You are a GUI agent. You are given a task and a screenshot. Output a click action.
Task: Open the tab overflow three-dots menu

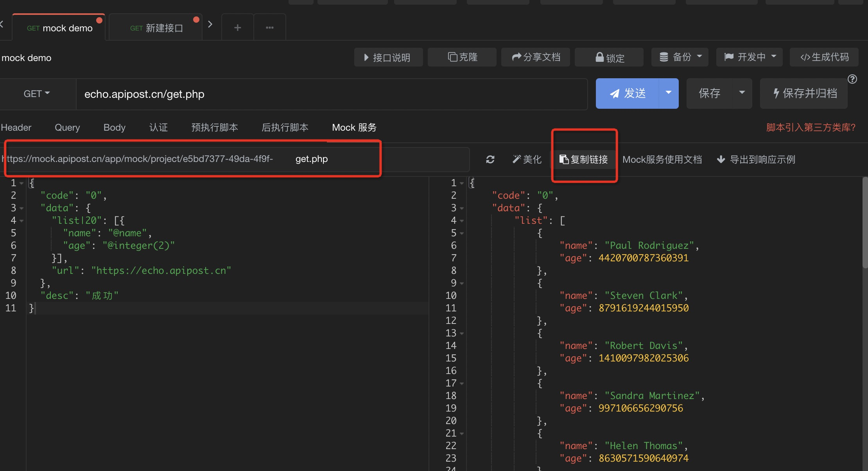point(270,28)
